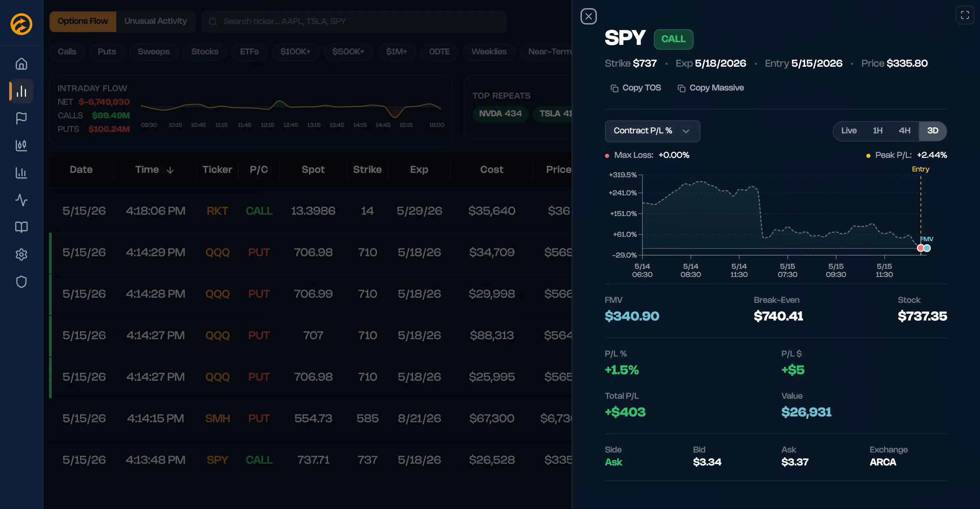Click the Copy Massive copy icon
The image size is (980, 509).
[681, 88]
